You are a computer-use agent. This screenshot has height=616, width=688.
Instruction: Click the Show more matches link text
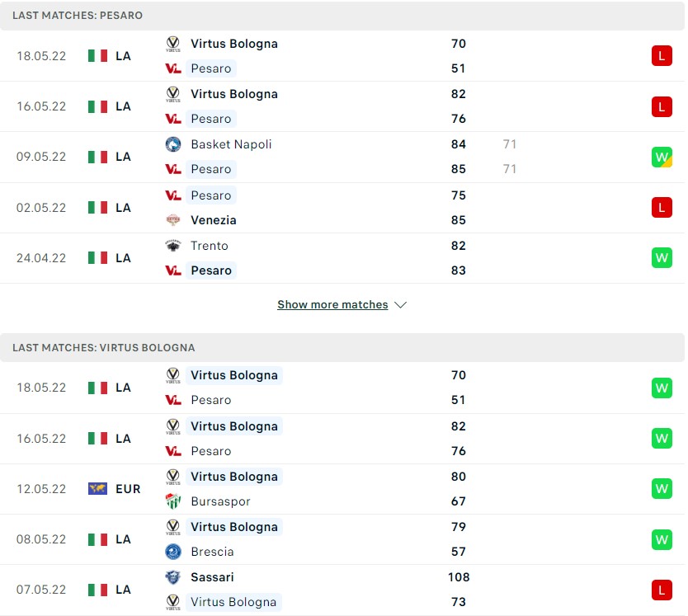coord(332,305)
